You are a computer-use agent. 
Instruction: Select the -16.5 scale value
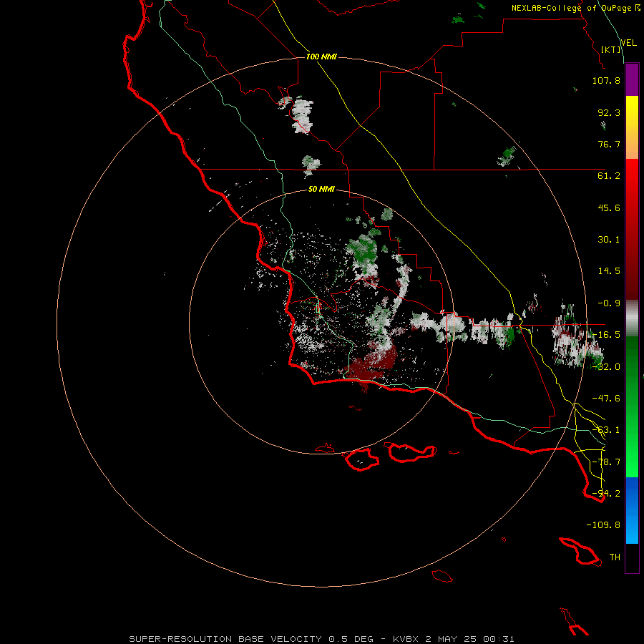(606, 335)
